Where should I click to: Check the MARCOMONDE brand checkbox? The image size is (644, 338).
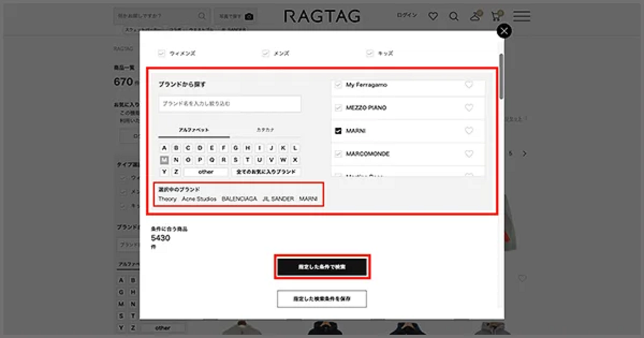(x=338, y=154)
